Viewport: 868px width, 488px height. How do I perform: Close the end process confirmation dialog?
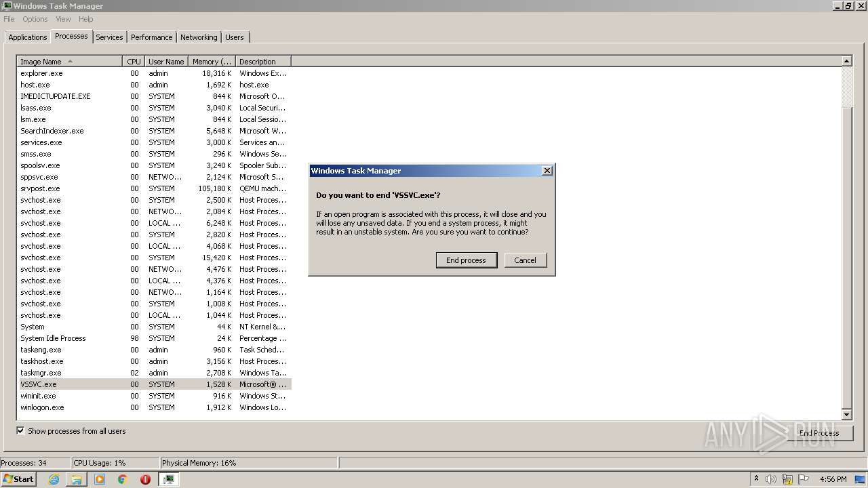click(547, 171)
